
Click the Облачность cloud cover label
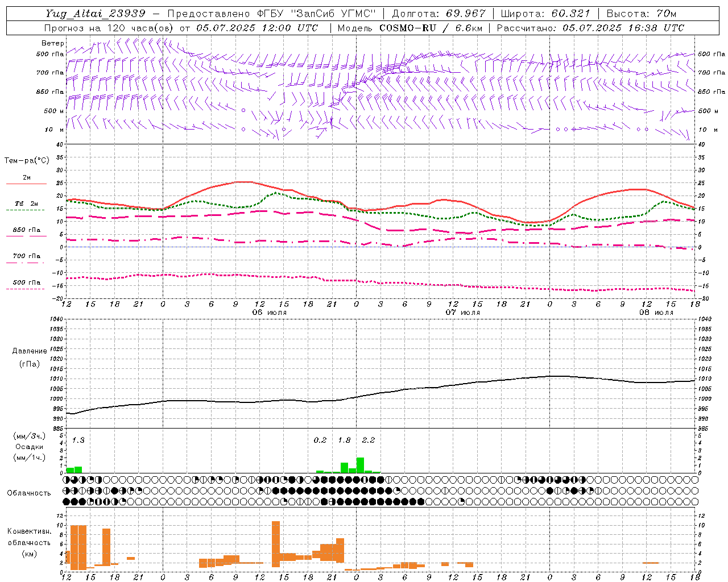tap(29, 493)
